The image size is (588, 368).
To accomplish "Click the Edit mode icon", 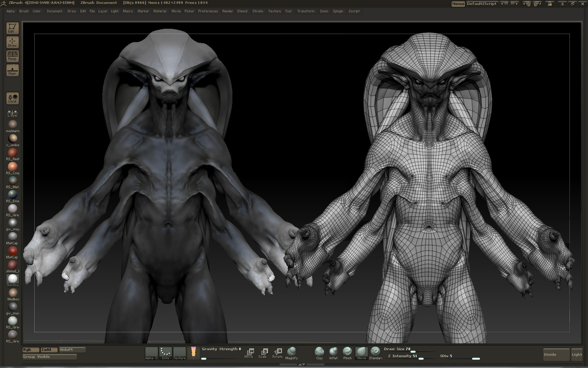I will pos(12,28).
